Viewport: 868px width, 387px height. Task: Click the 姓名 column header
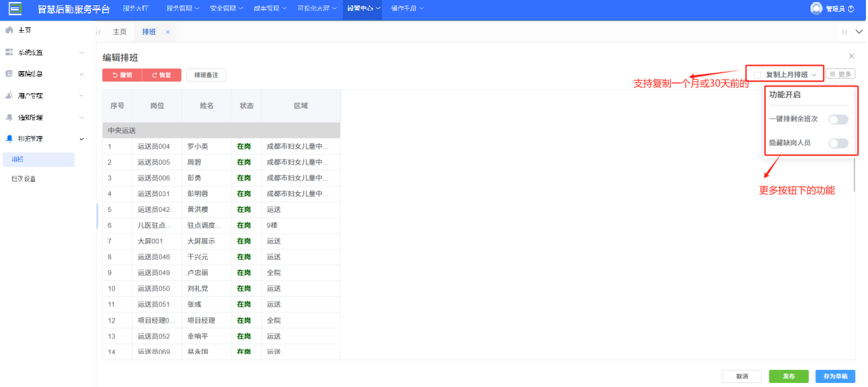tap(207, 106)
